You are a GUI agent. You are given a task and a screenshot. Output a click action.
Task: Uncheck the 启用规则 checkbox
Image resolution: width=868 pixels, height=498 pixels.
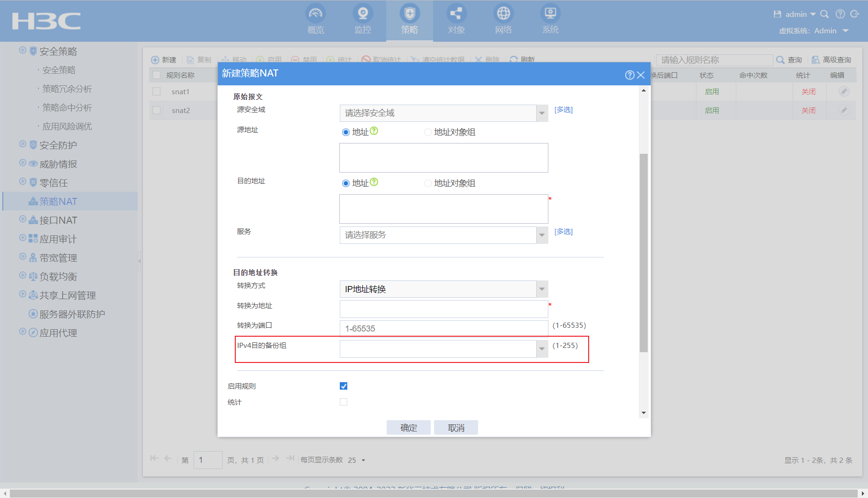(344, 386)
